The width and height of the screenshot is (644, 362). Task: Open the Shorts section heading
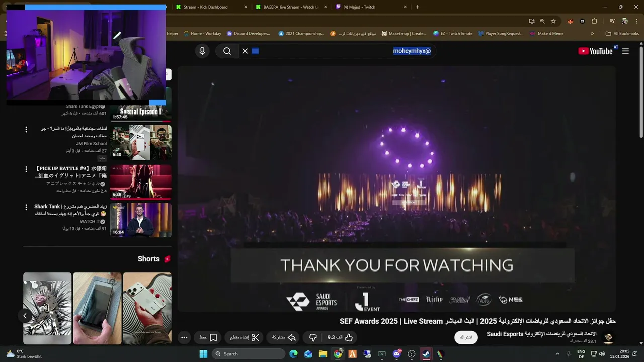click(154, 259)
